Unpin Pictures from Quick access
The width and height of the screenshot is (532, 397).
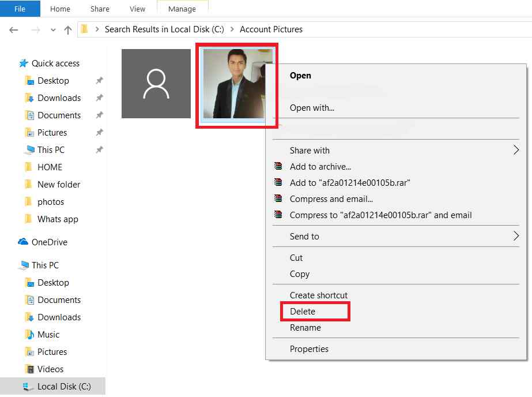(x=99, y=133)
